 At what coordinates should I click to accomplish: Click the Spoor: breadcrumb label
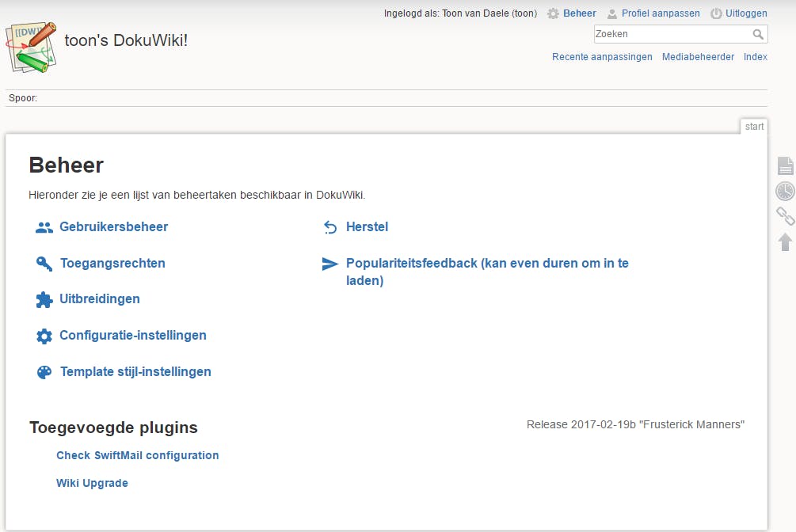tap(23, 98)
